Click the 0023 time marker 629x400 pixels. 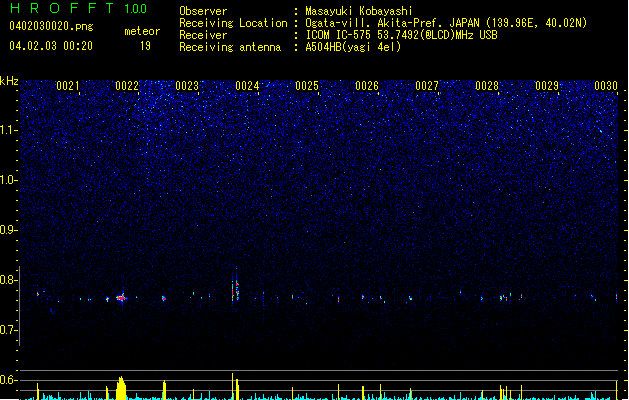pyautogui.click(x=187, y=86)
